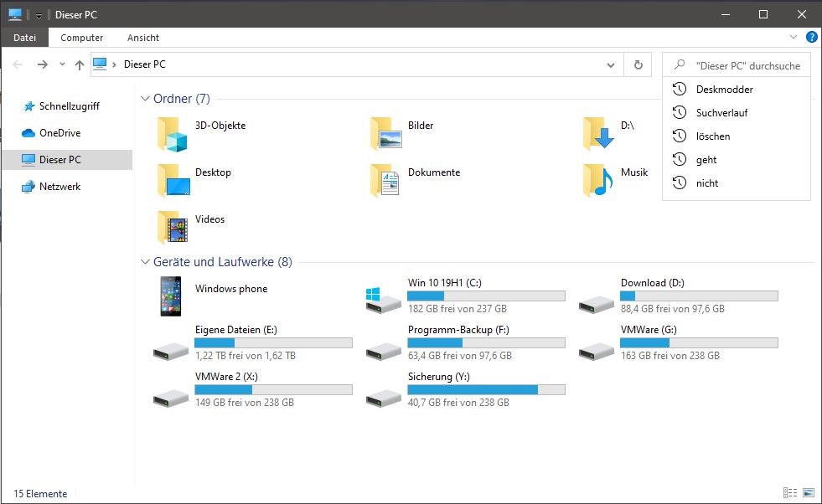Open the recent locations dropdown arrow
Viewport: 822px width, 504px height.
[x=62, y=64]
